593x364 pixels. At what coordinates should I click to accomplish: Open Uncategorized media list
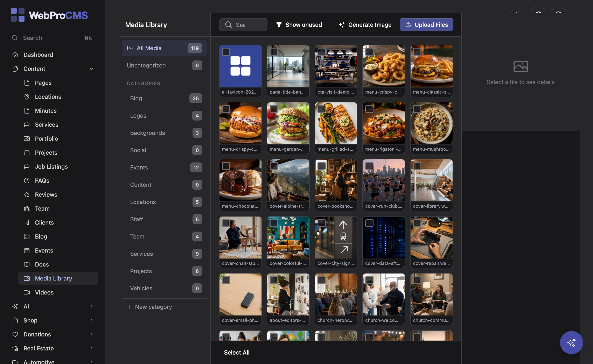tap(164, 65)
